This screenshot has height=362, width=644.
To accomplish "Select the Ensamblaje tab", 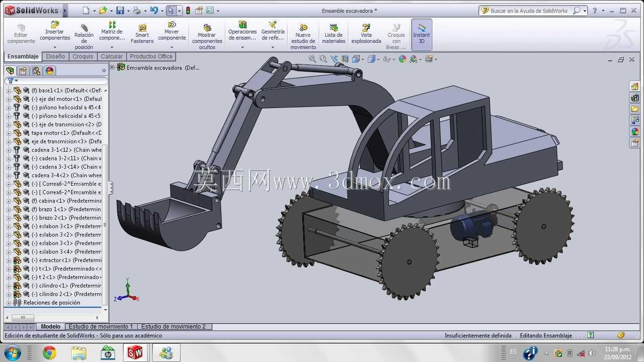I will 23,57.
